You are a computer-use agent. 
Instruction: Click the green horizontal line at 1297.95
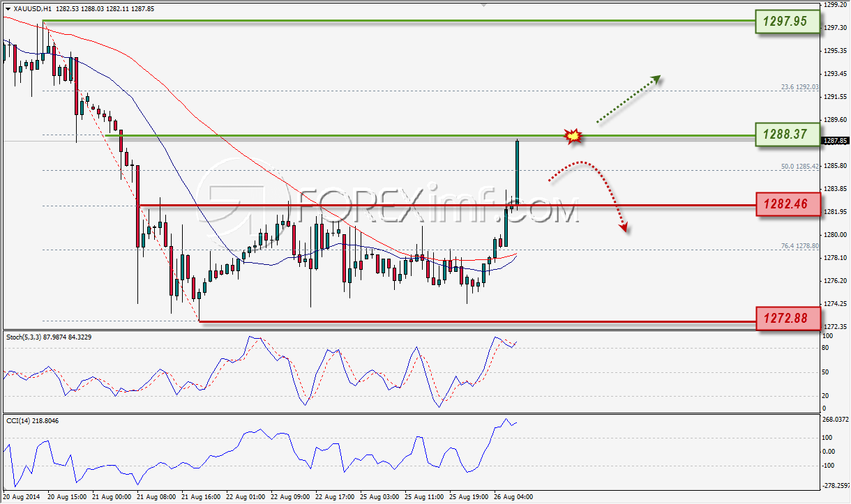pos(398,22)
